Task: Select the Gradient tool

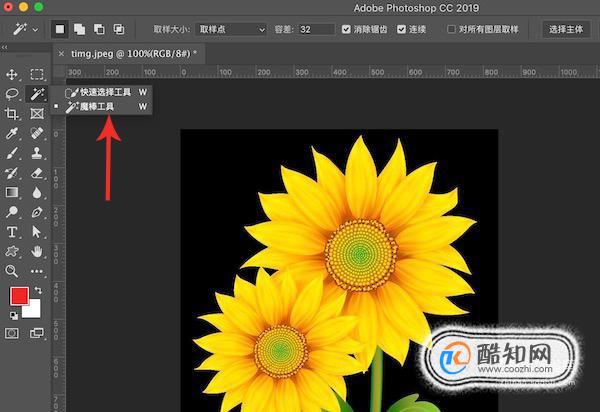Action: pyautogui.click(x=12, y=192)
